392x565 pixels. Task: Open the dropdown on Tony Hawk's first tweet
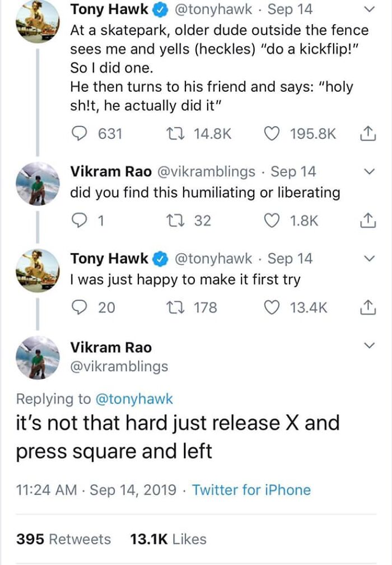pyautogui.click(x=369, y=9)
